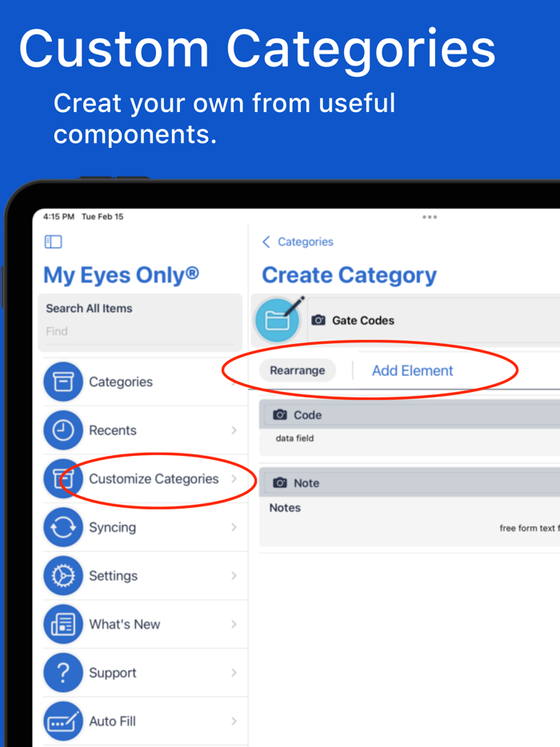560x747 pixels.
Task: Open the What's New newspaper icon
Action: click(63, 624)
